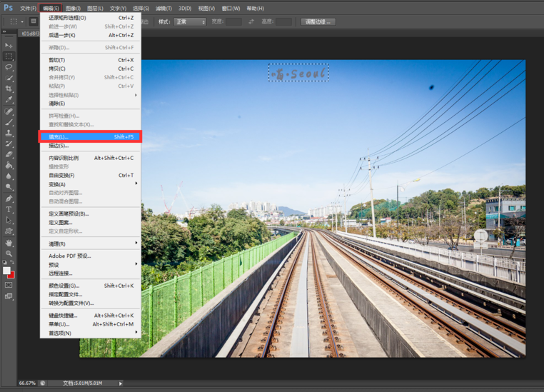The height and width of the screenshot is (392, 544).
Task: Select the Hand tool
Action: (x=9, y=243)
